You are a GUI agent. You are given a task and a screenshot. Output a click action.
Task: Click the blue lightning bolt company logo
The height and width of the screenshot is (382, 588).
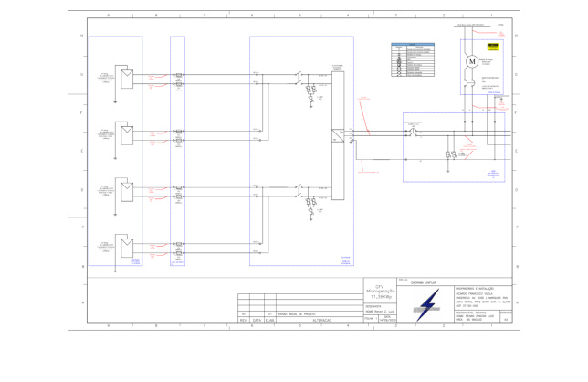[x=427, y=305]
